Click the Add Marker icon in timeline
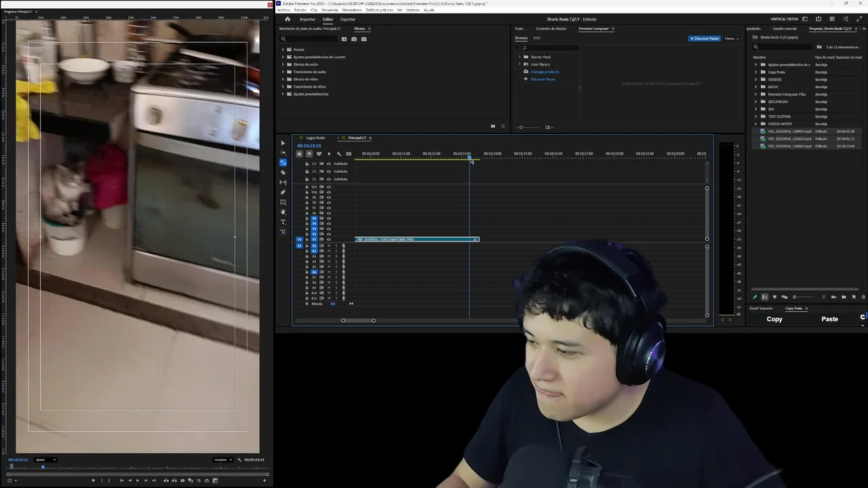868x488 pixels. click(x=329, y=154)
